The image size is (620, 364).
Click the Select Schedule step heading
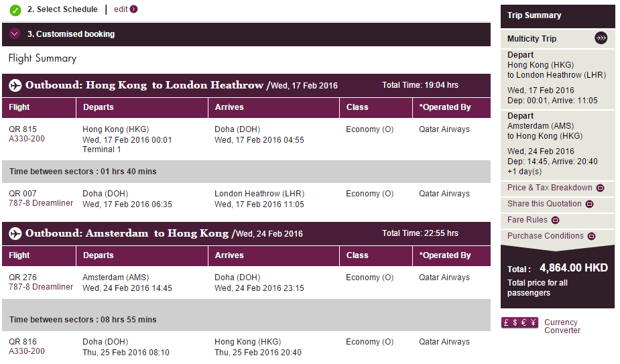point(63,9)
